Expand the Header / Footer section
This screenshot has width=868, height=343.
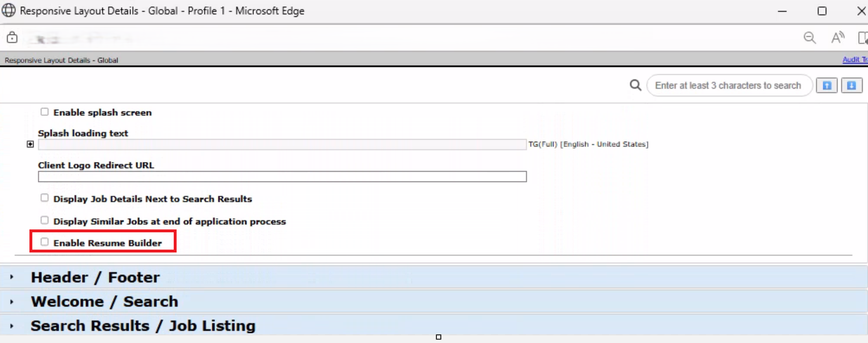point(95,277)
